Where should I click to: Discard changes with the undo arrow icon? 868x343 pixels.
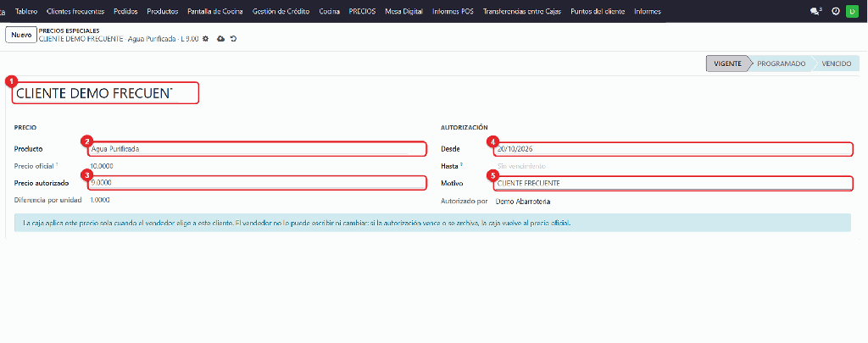[x=234, y=39]
